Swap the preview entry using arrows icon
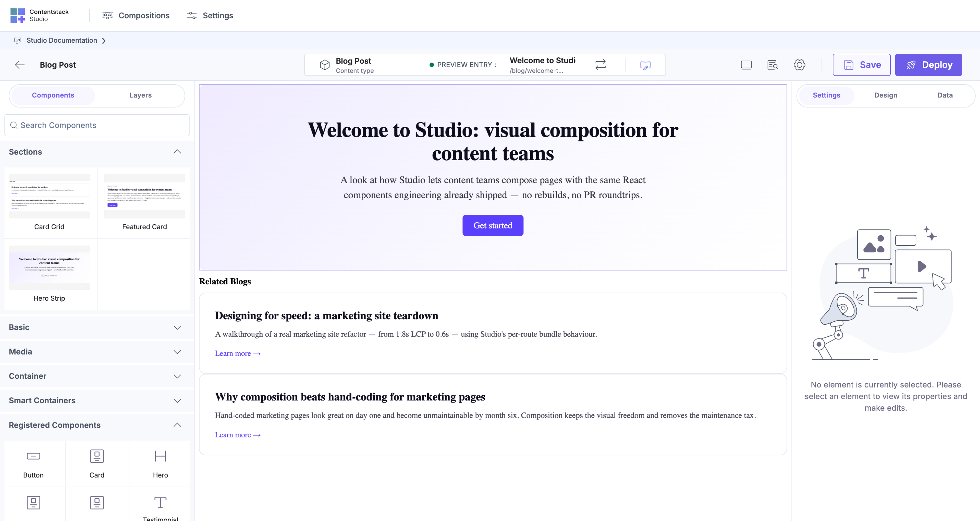This screenshot has height=521, width=980. [600, 65]
